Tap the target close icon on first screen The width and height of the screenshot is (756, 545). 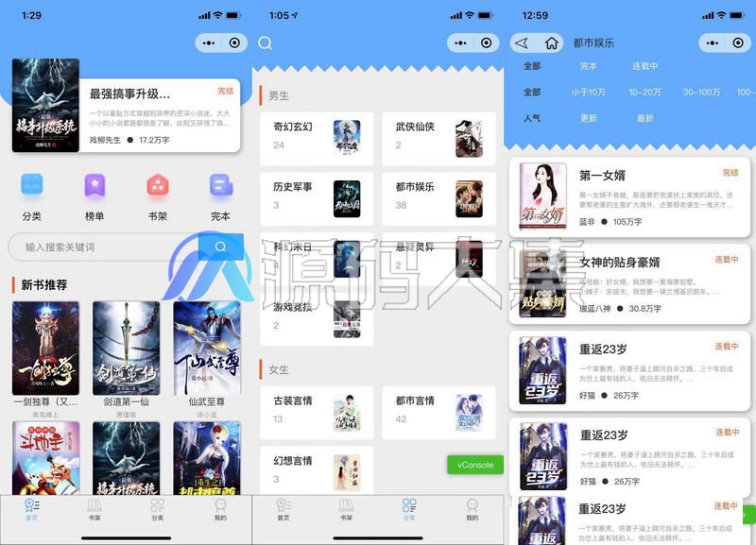click(x=234, y=43)
